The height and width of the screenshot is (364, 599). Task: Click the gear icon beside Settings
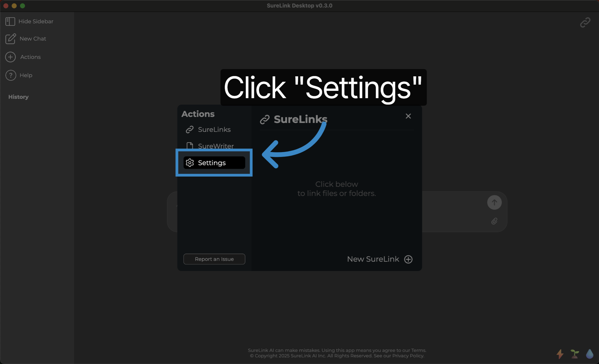pyautogui.click(x=190, y=163)
